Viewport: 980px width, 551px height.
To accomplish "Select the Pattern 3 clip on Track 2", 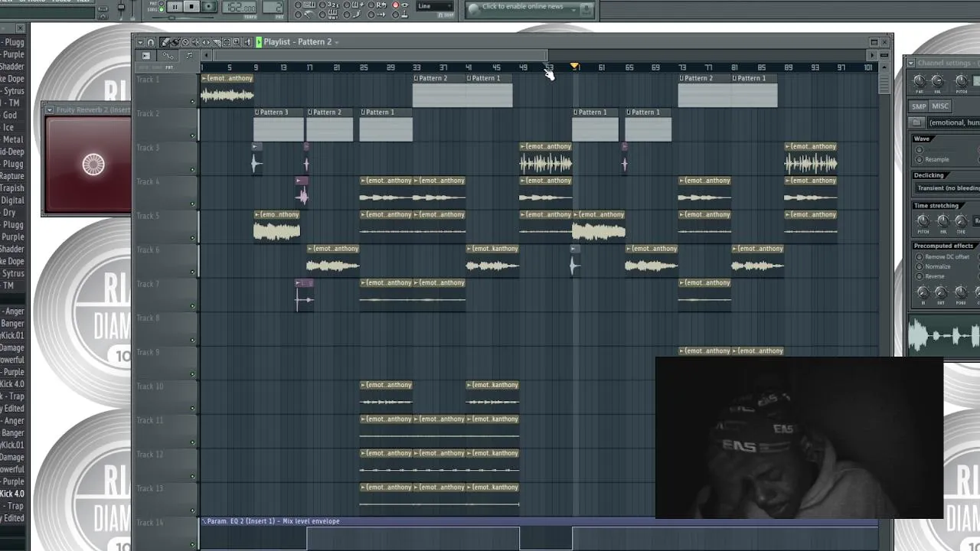I will [279, 125].
